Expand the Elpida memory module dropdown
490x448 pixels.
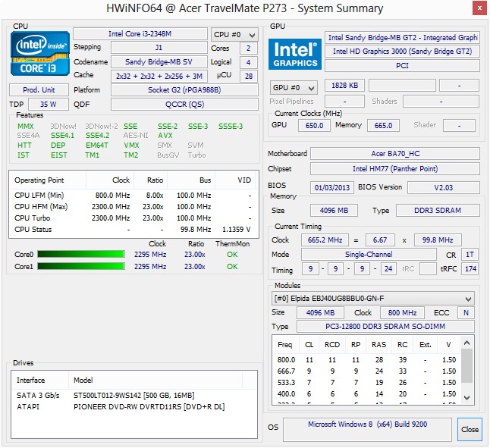[373, 299]
